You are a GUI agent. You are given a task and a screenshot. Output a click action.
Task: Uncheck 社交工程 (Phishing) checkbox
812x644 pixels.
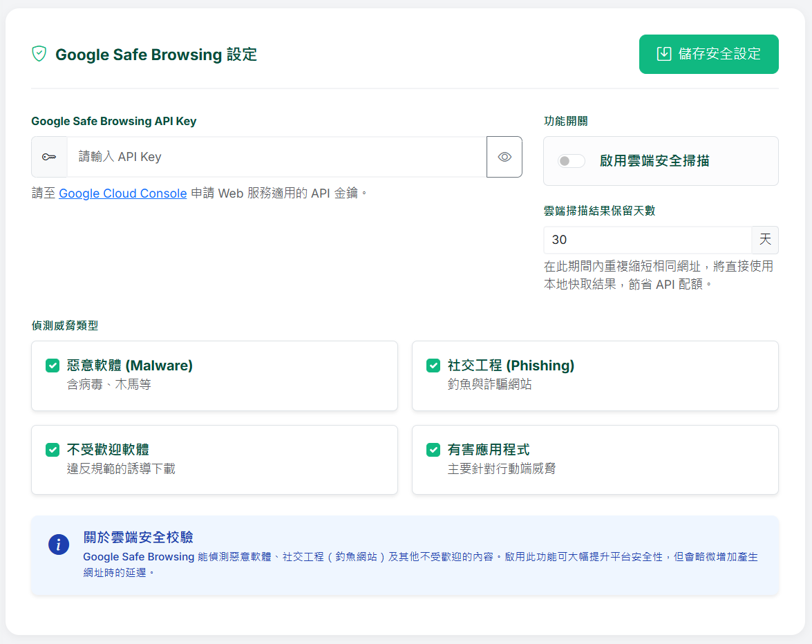pos(433,366)
